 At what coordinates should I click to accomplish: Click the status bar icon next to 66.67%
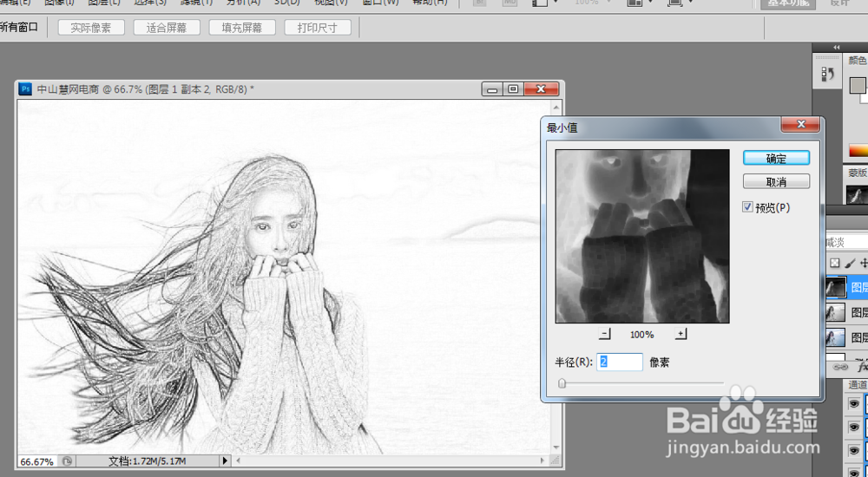[x=67, y=461]
